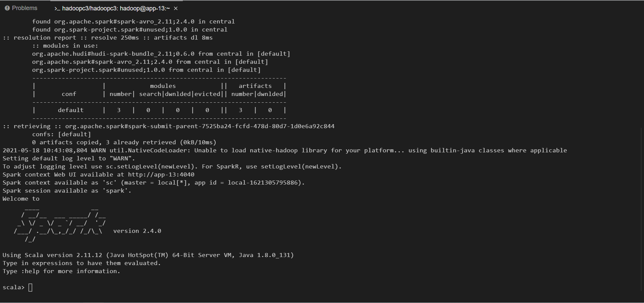Switch to the Problems tab
The image size is (644, 303).
click(21, 8)
